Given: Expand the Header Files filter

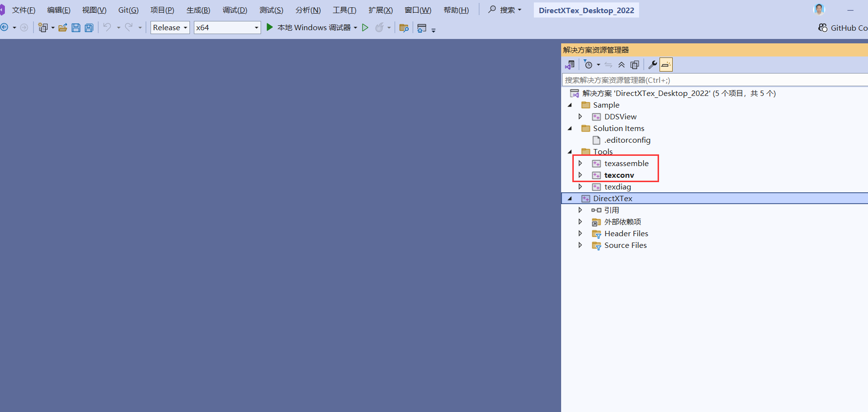Looking at the screenshot, I should [x=580, y=234].
